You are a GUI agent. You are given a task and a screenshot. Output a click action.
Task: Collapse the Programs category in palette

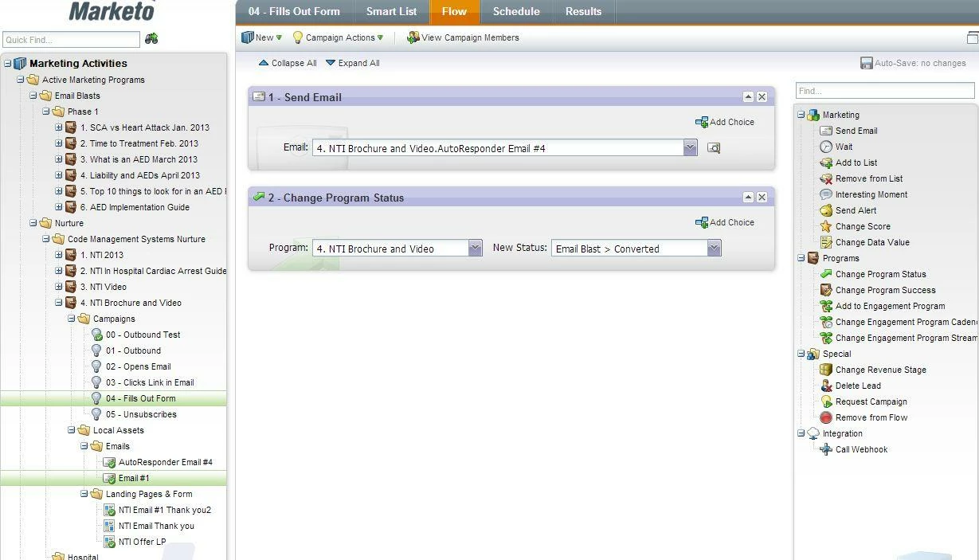801,258
